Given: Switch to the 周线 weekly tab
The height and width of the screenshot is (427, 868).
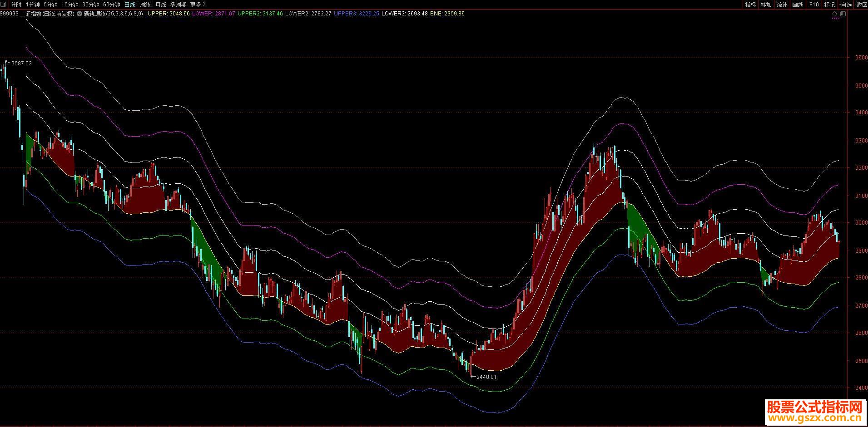Looking at the screenshot, I should click(x=145, y=5).
